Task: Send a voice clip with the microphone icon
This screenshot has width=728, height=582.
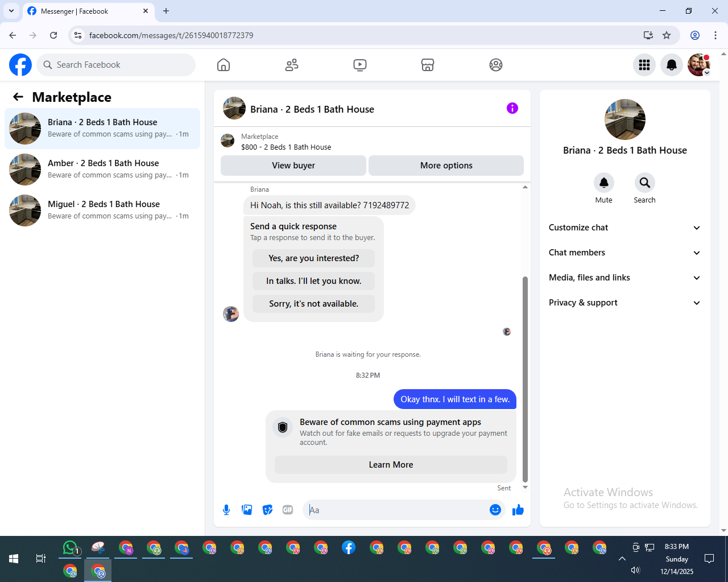Action: (x=226, y=510)
